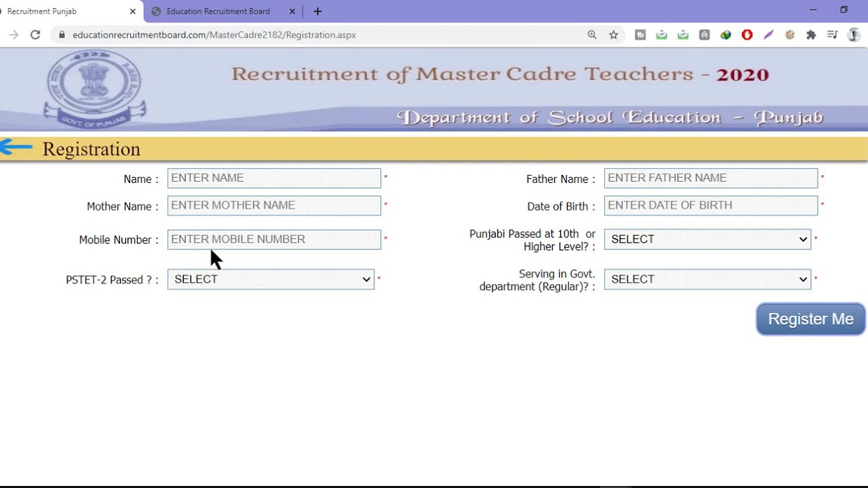Open the Chrome profile avatar

point(854,35)
